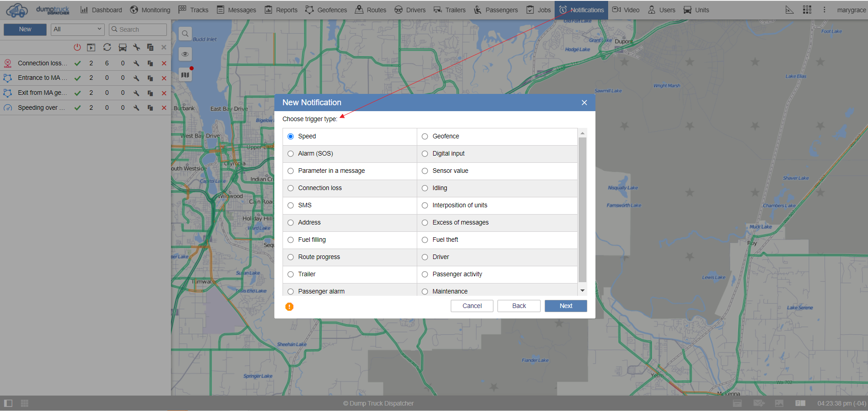Select the Passenger activity trigger type
Screen dimensions: 868x411
point(425,274)
